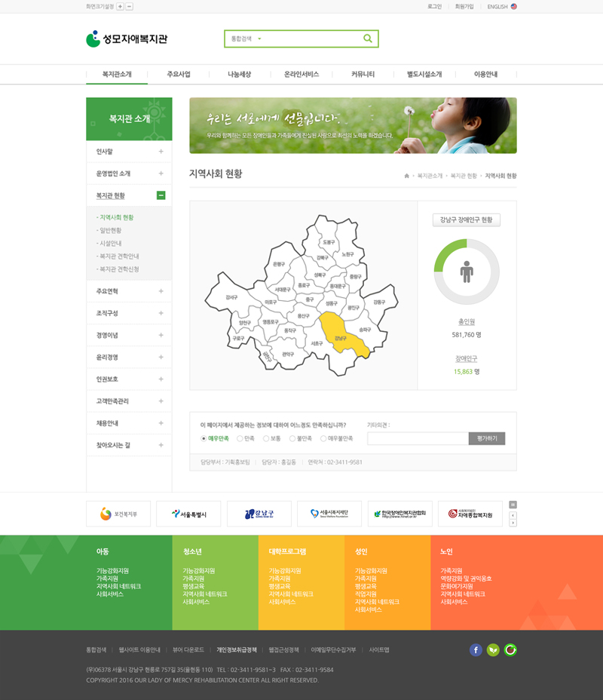The height and width of the screenshot is (700, 603).
Task: Increase screen size with plus button
Action: pos(120,6)
